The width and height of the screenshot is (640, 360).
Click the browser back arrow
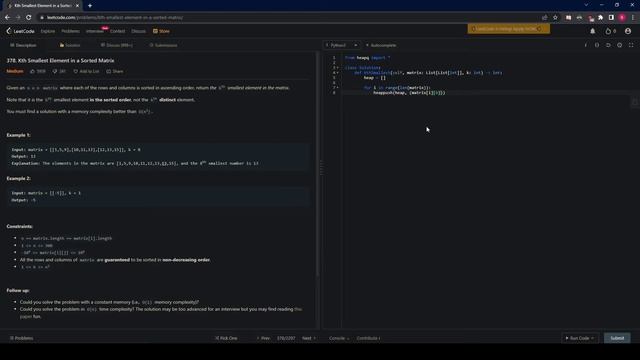[x=7, y=18]
